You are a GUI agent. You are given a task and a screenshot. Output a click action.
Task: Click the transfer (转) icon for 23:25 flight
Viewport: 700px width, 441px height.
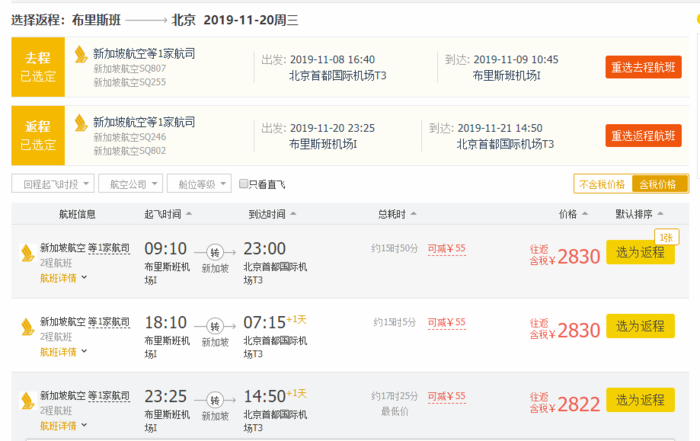pyautogui.click(x=214, y=399)
